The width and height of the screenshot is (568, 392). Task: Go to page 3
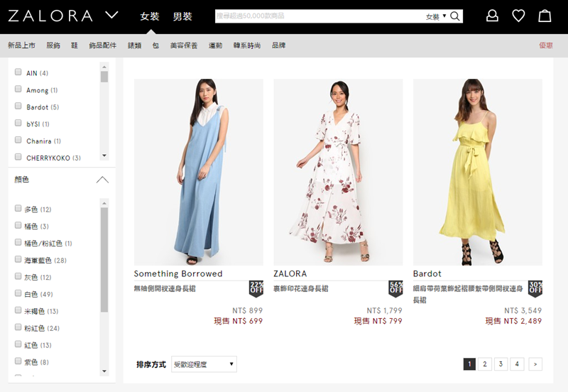pyautogui.click(x=501, y=364)
